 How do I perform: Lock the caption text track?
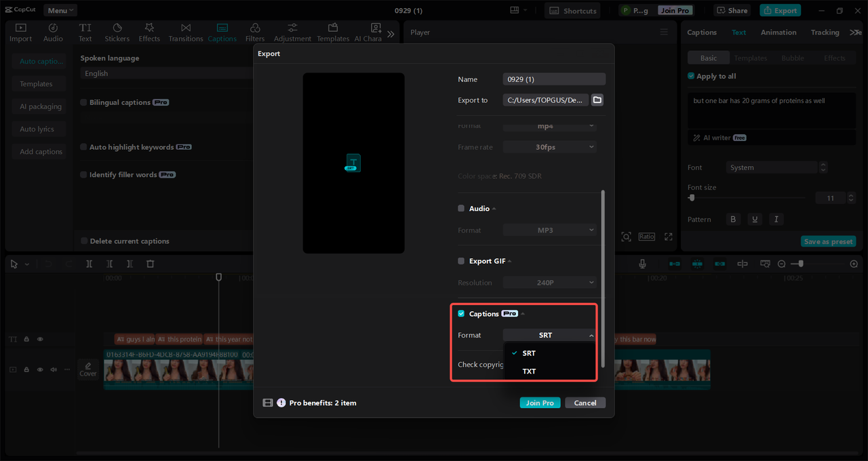(x=26, y=339)
